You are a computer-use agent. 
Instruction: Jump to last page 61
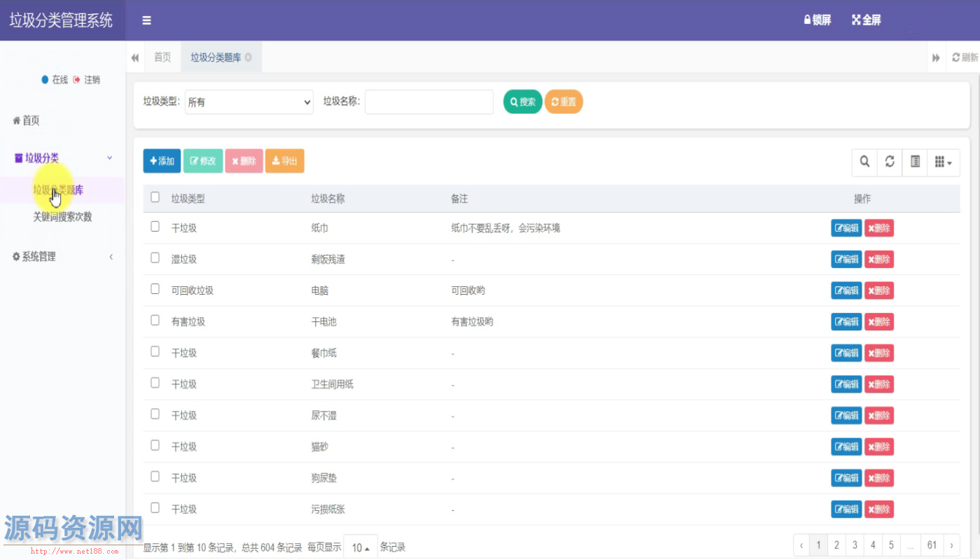(932, 545)
